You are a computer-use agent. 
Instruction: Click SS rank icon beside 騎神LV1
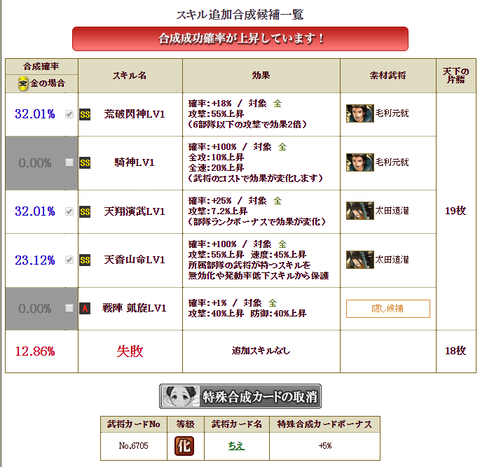85,163
